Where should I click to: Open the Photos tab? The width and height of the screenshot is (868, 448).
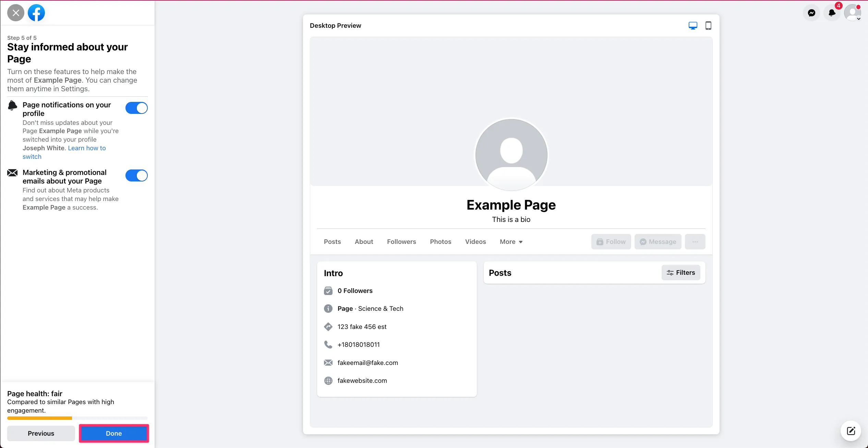pyautogui.click(x=441, y=242)
